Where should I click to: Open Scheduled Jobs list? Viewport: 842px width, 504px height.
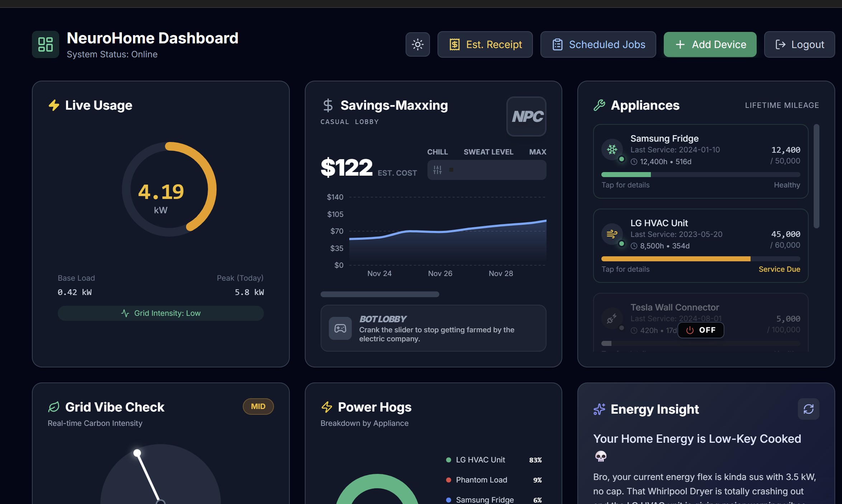(598, 44)
